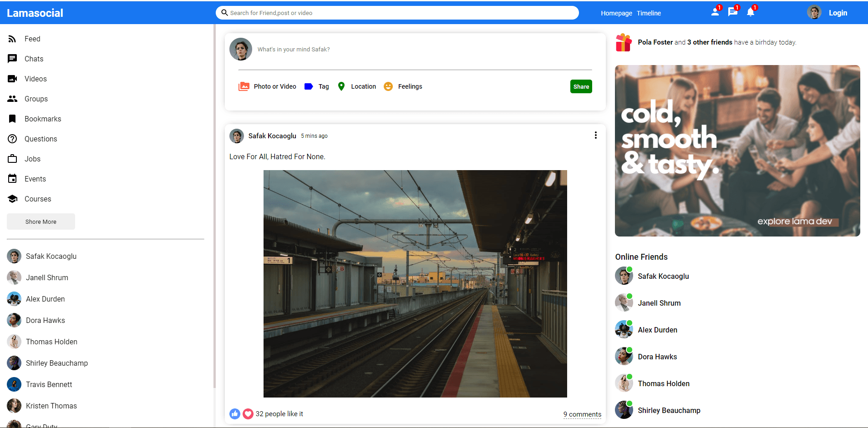Screen dimensions: 868x428
Task: Select the Videos icon in the sidebar
Action: click(x=12, y=79)
